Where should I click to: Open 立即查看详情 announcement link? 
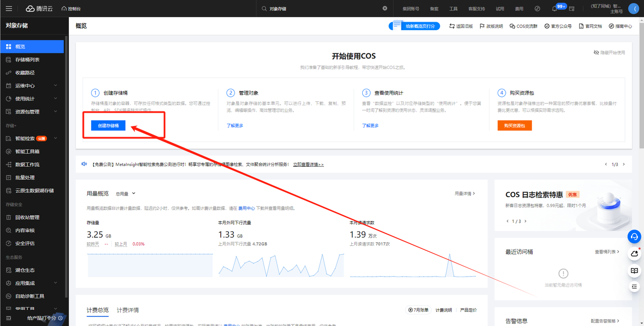pos(309,163)
